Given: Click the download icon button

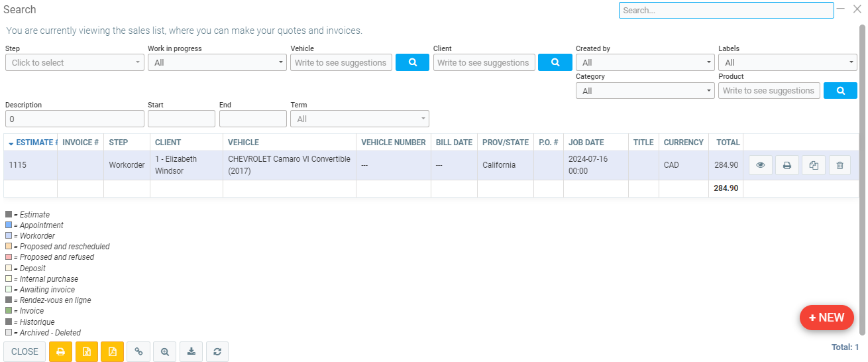Looking at the screenshot, I should coord(191,352).
